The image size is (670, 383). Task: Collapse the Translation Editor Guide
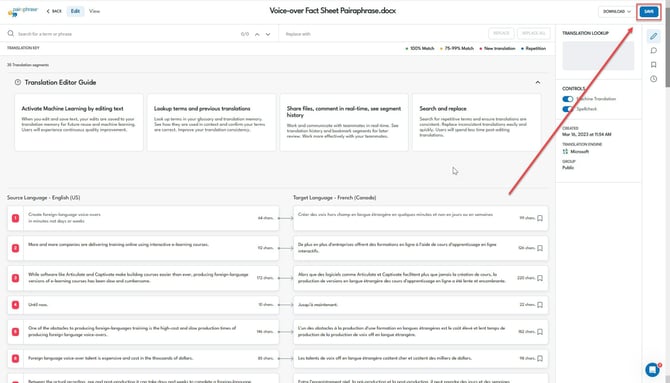(x=538, y=82)
